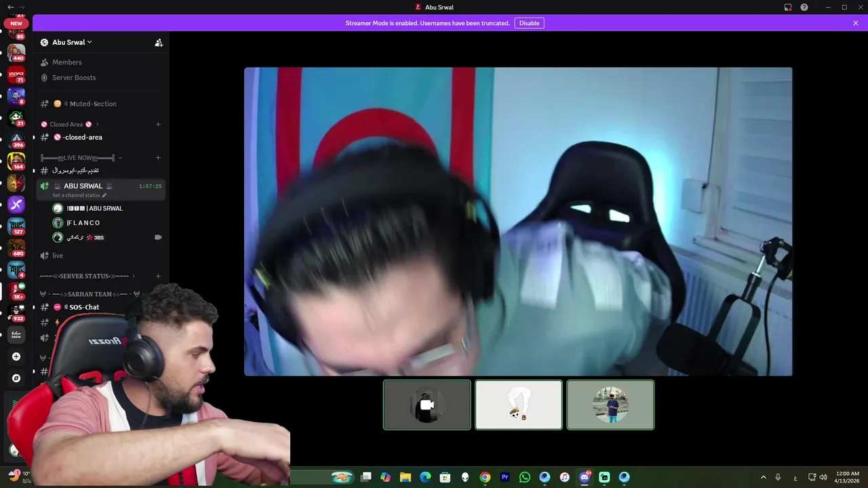Select the video camera participant tile
The image size is (868, 488).
(x=427, y=405)
